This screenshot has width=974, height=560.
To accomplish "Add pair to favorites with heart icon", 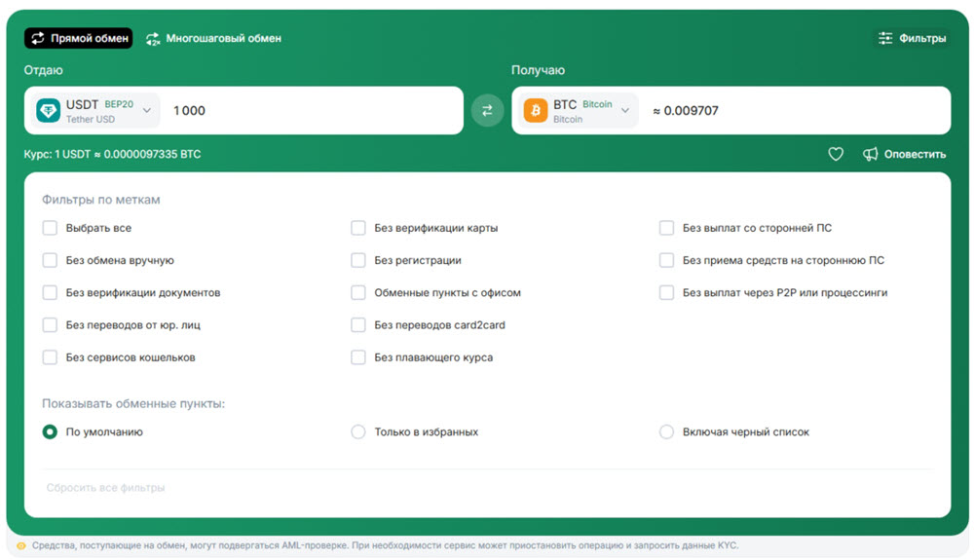I will pos(836,154).
